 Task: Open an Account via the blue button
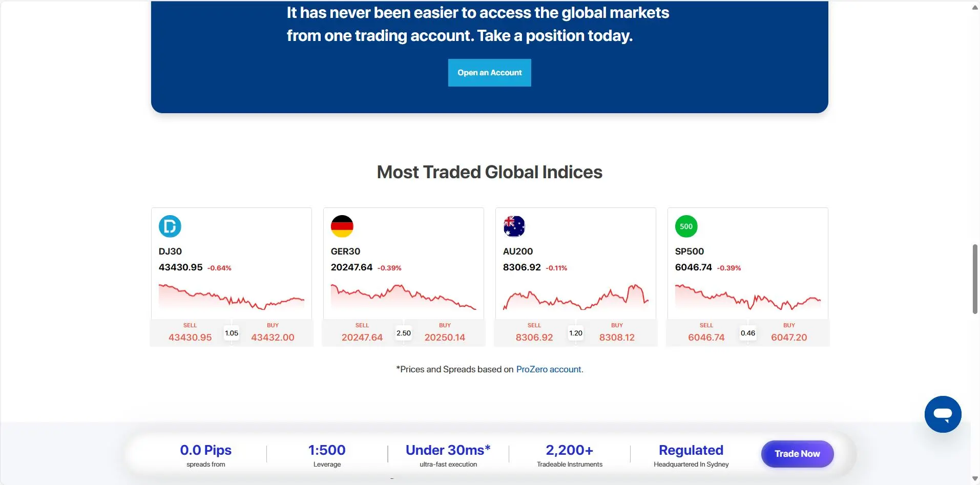point(490,73)
